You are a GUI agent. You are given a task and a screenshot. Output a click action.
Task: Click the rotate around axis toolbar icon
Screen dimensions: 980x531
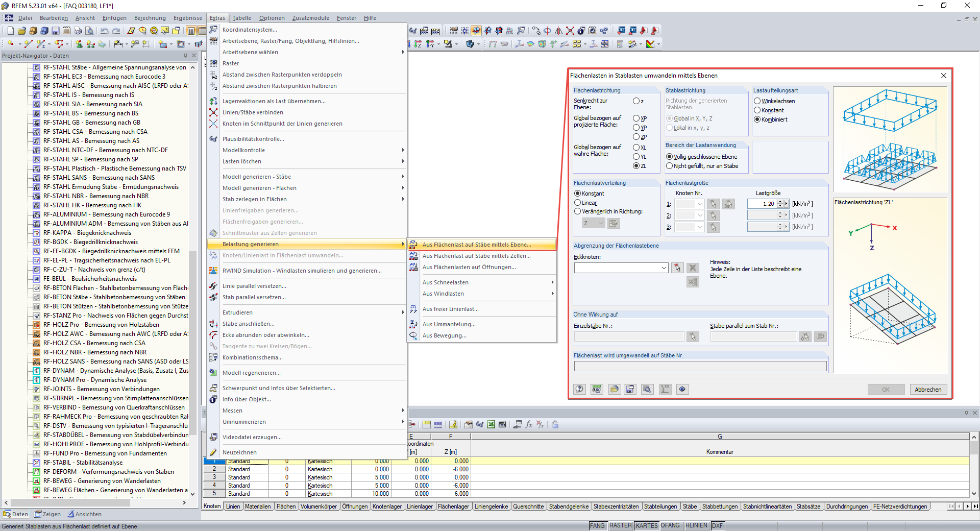[x=547, y=31]
